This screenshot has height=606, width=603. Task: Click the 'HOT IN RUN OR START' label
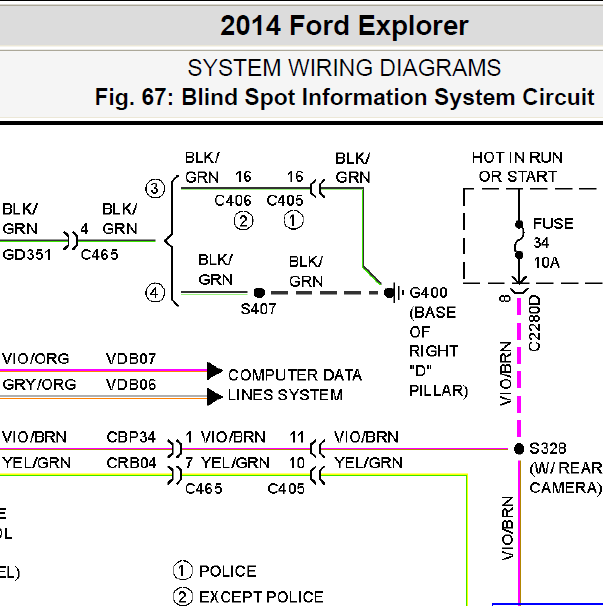point(517,167)
